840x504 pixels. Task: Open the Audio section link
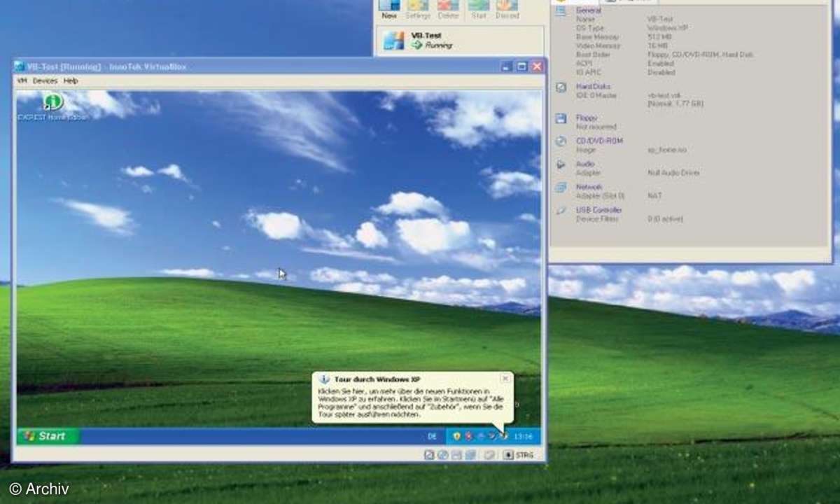(584, 164)
